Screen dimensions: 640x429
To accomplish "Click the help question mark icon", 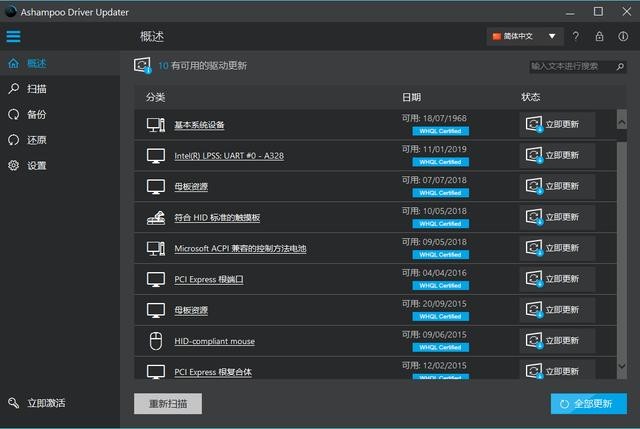I will tap(576, 36).
